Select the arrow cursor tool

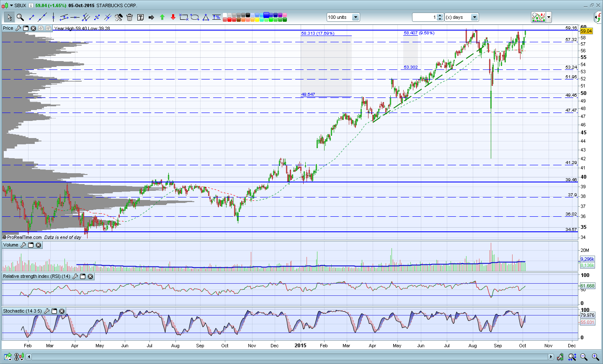click(x=9, y=17)
